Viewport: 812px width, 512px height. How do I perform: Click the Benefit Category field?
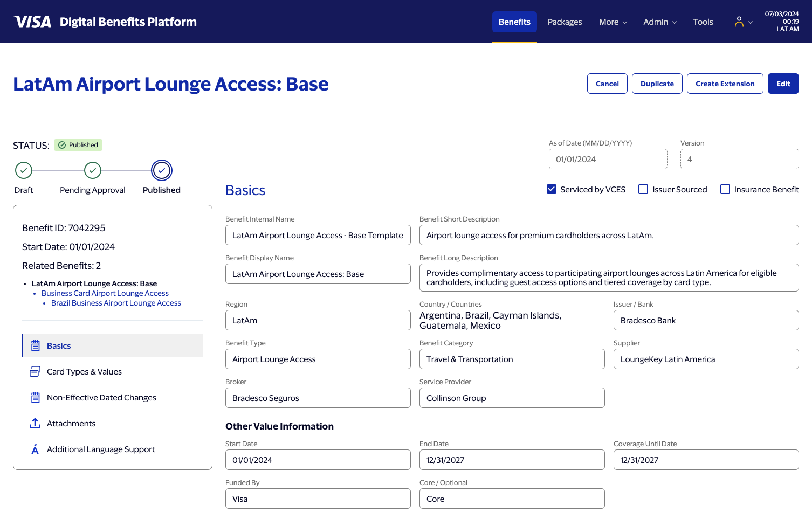tap(512, 359)
